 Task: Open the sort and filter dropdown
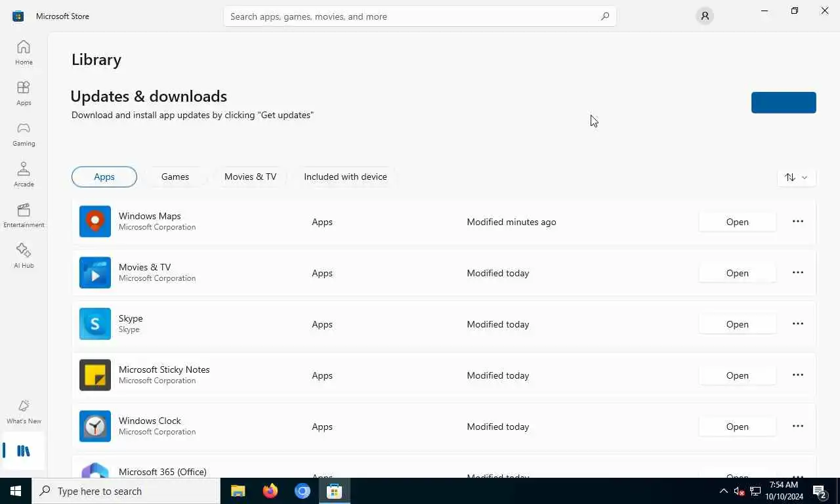tap(797, 177)
